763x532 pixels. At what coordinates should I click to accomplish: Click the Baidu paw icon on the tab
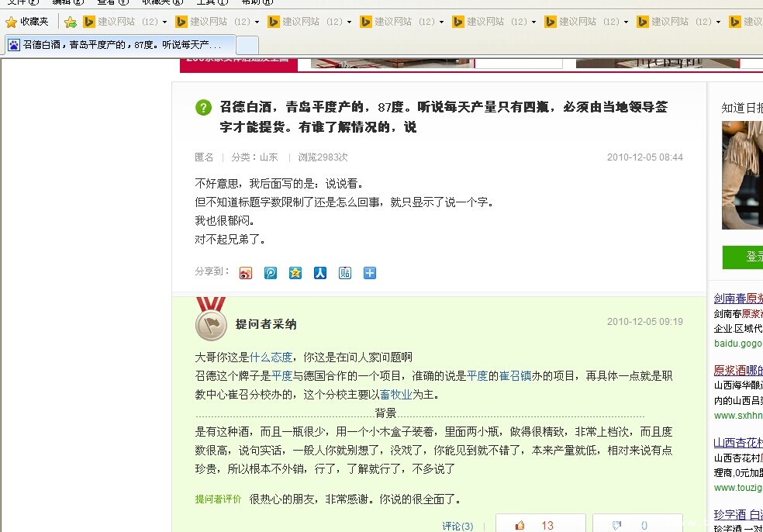click(x=14, y=45)
